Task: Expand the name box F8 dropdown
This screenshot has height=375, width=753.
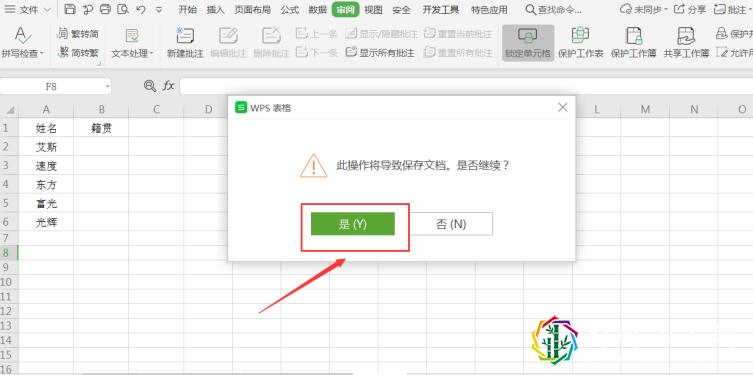Action: 107,86
